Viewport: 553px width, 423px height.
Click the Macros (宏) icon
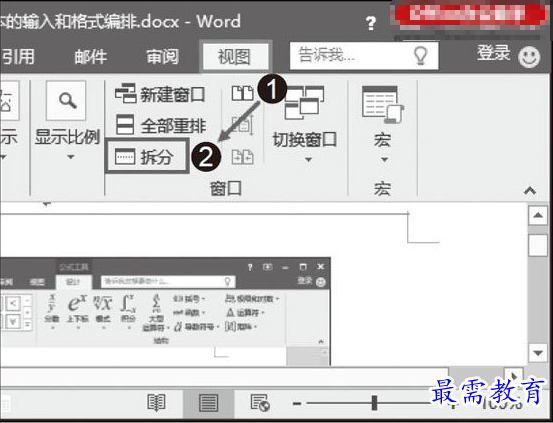point(383,104)
